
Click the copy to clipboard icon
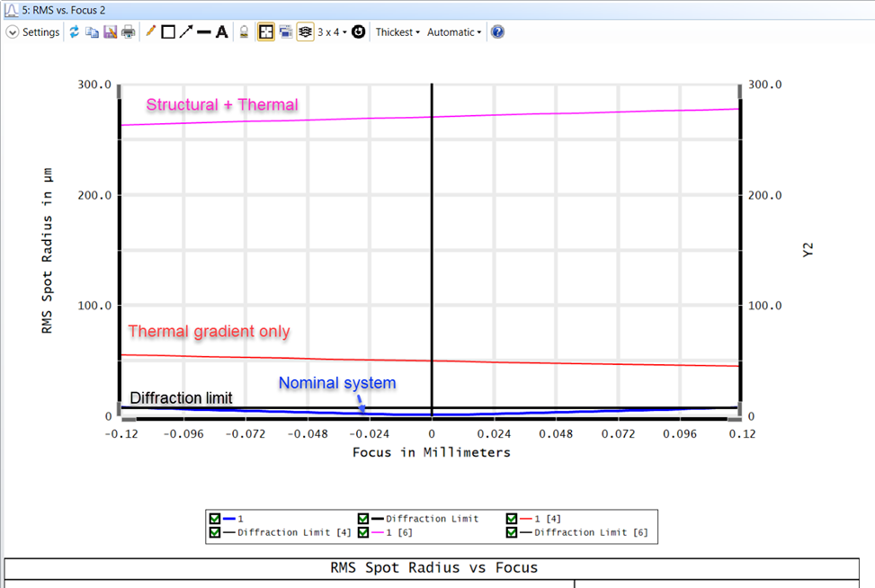[93, 31]
